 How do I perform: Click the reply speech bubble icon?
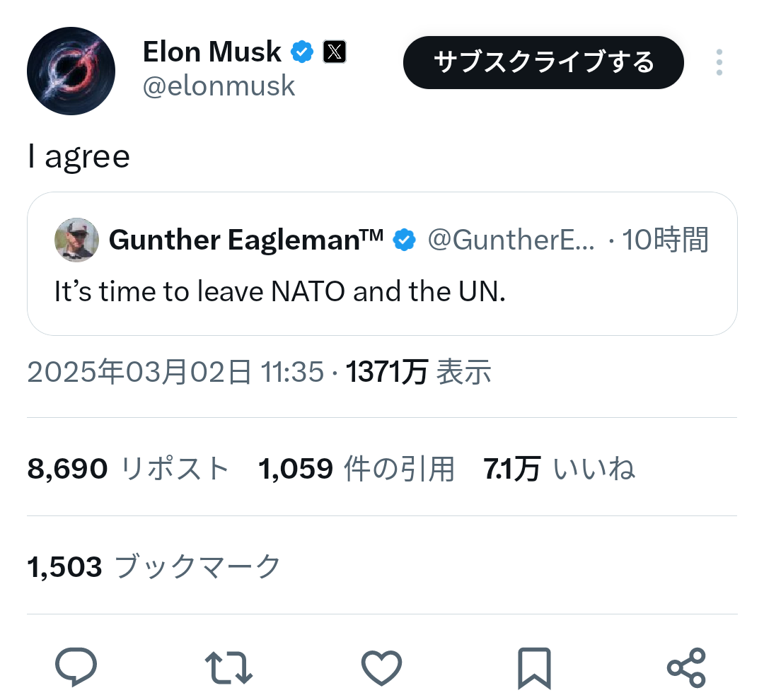coord(76,667)
